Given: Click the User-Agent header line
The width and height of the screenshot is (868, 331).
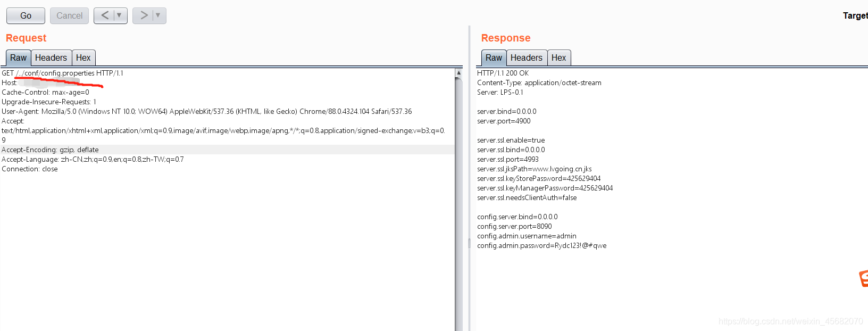Looking at the screenshot, I should click(x=207, y=111).
